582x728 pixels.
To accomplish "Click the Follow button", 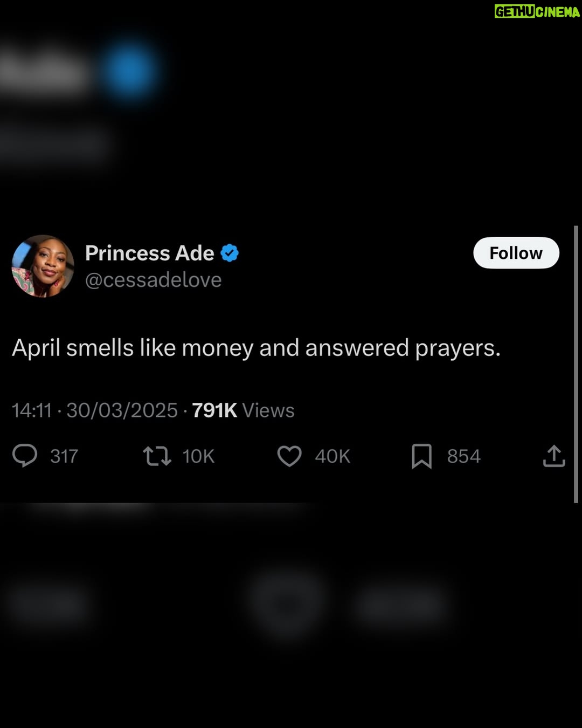I will [516, 253].
